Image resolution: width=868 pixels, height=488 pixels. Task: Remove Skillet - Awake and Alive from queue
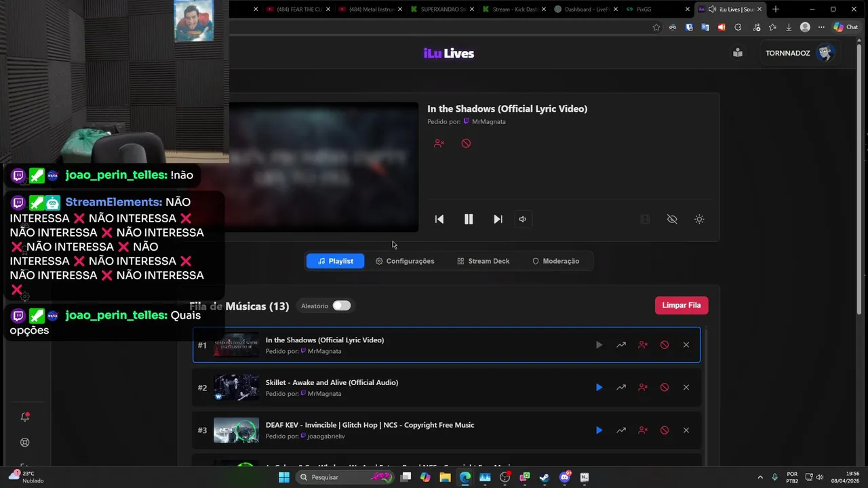[x=686, y=388]
